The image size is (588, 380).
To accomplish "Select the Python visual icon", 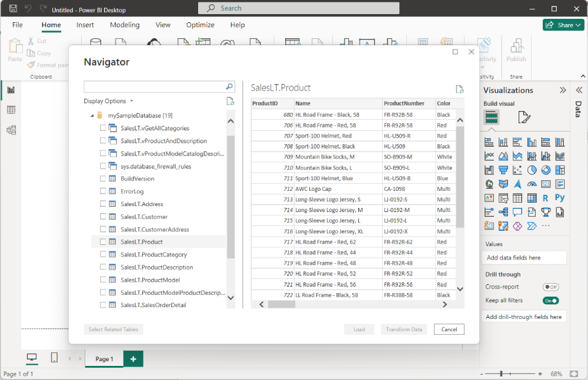I will click(x=560, y=198).
